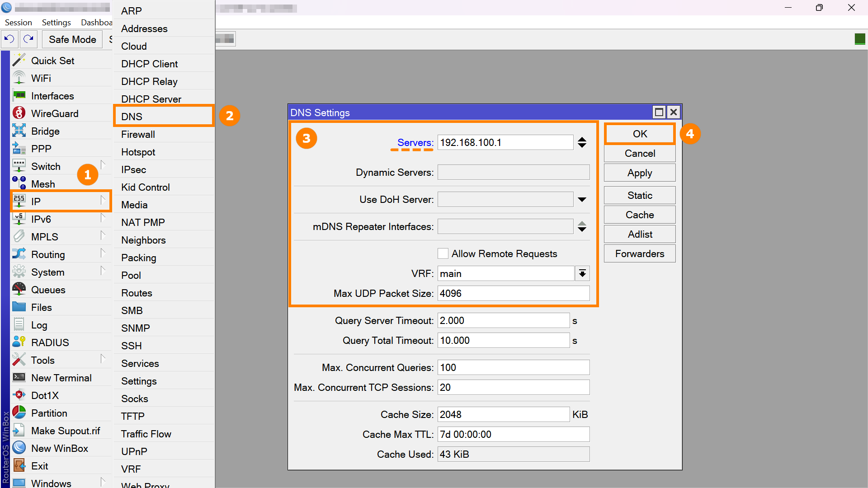Expand the IP submenu arrow
This screenshot has width=868, height=488.
tap(103, 200)
